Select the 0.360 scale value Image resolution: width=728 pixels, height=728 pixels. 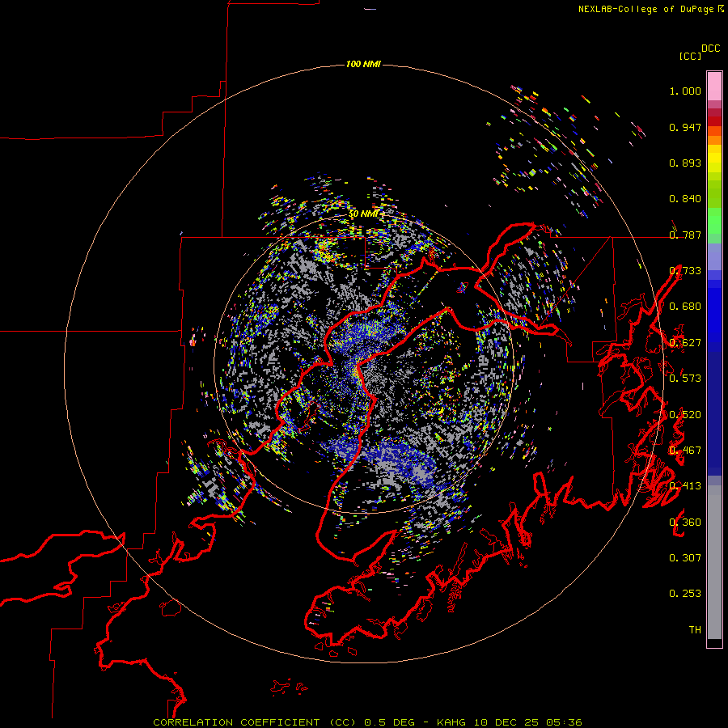(x=685, y=523)
